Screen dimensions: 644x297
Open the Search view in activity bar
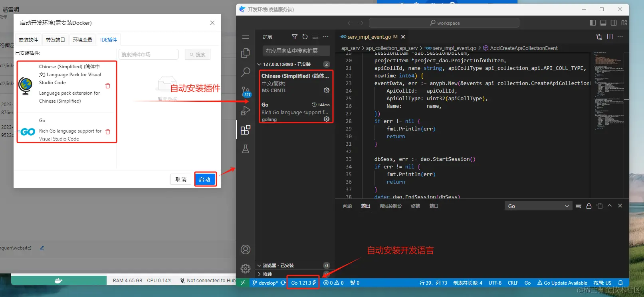[x=246, y=72]
